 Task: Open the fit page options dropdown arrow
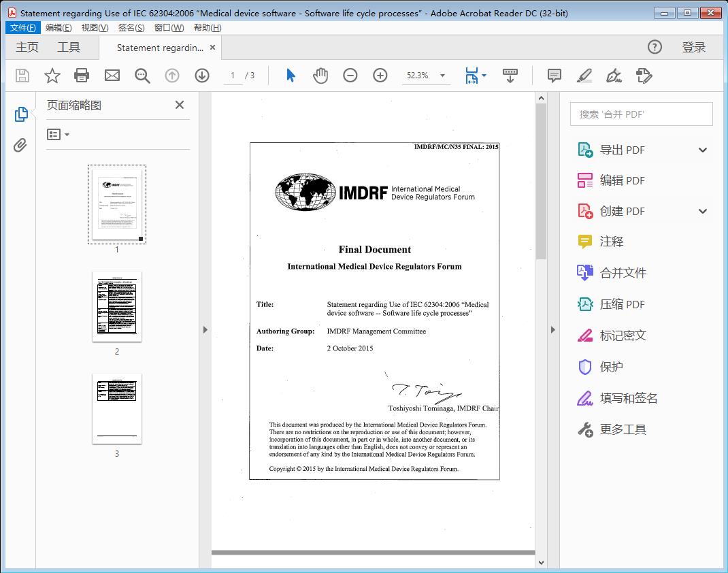[x=484, y=76]
